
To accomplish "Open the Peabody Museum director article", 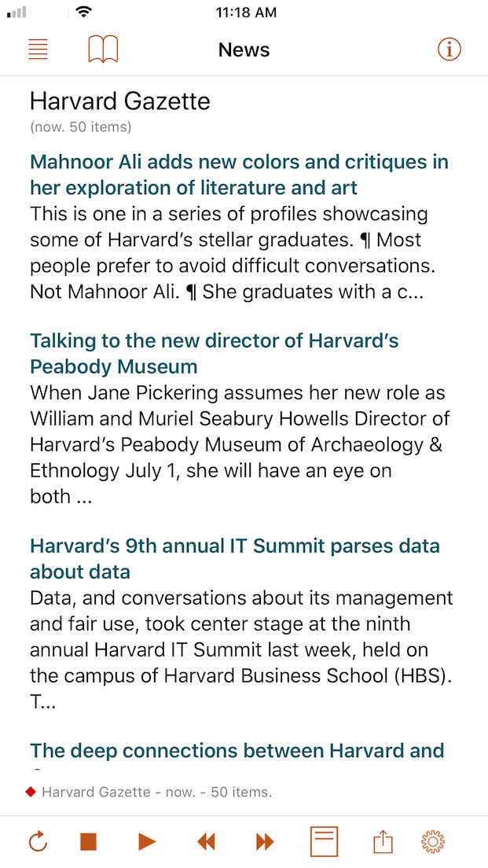I will point(215,353).
